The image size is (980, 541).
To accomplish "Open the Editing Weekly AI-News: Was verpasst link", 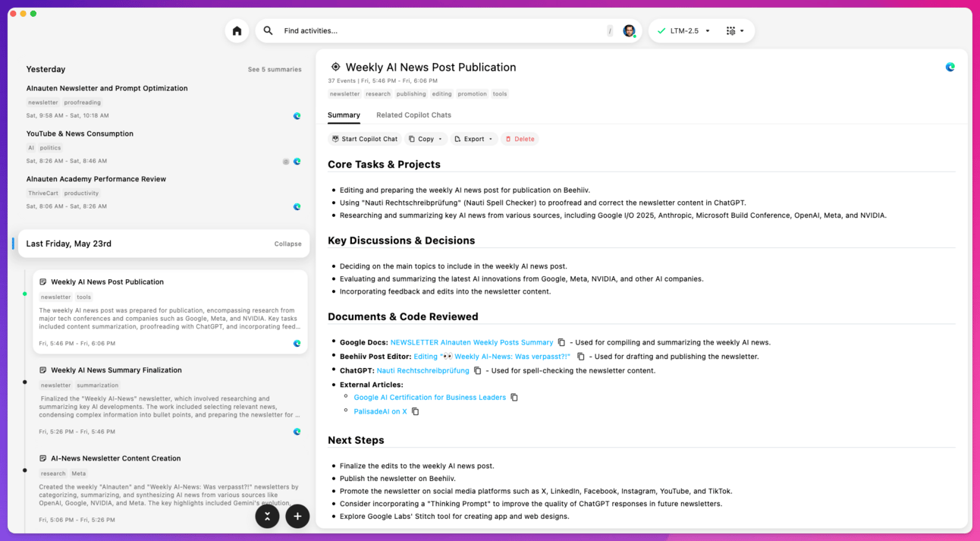I will tap(492, 357).
